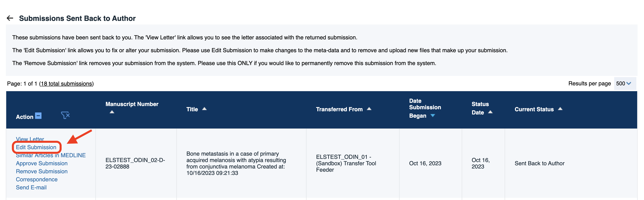Sort Title column using its arrow

[x=205, y=109]
